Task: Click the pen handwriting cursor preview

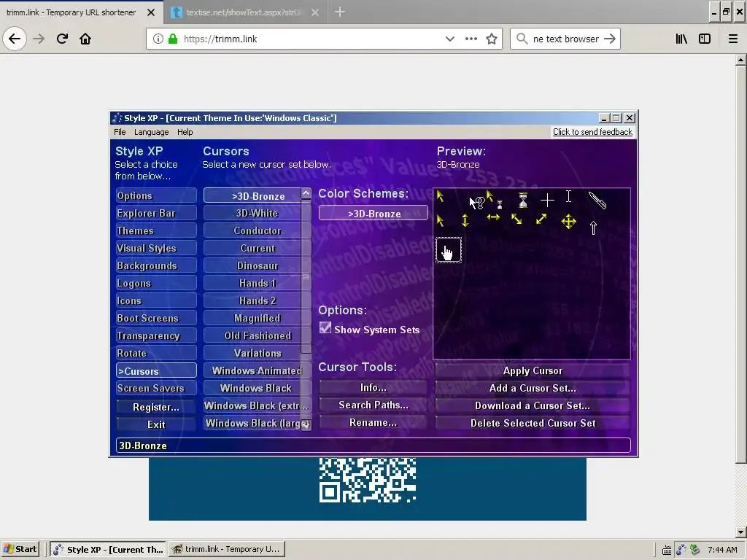Action: 597,201
